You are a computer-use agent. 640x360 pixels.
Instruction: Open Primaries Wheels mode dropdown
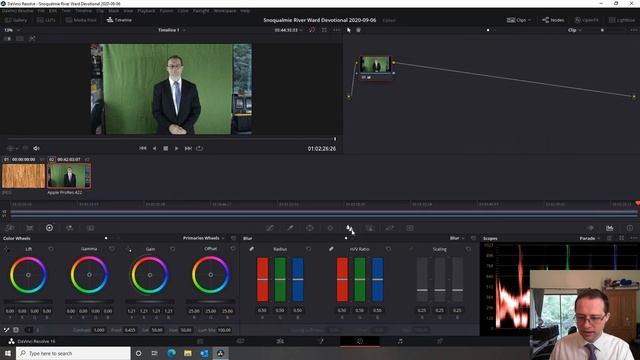203,238
